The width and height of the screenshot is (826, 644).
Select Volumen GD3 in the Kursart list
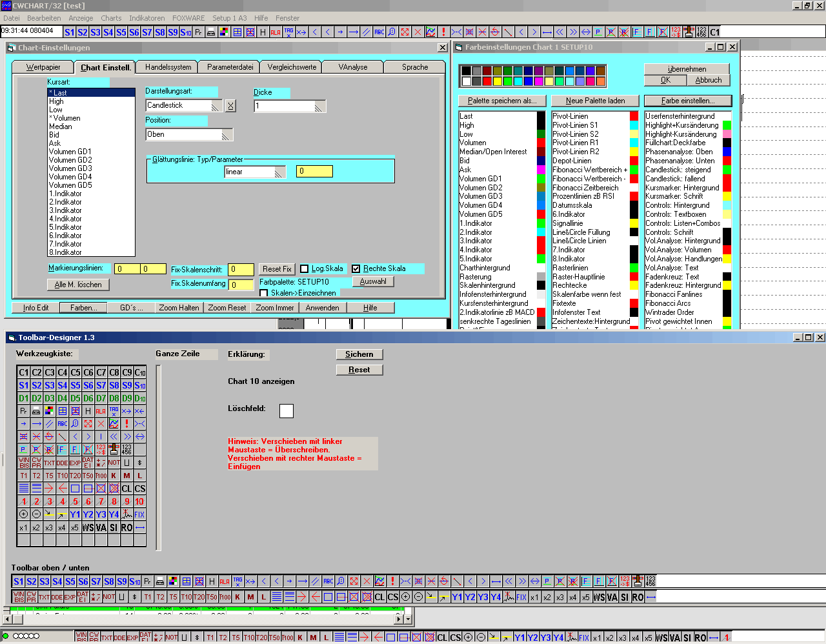[x=70, y=168]
